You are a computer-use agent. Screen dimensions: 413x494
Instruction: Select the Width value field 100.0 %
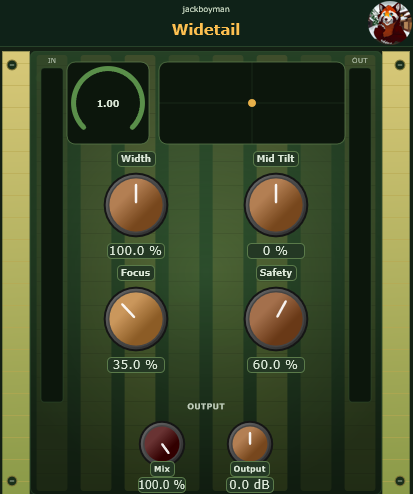pos(136,251)
